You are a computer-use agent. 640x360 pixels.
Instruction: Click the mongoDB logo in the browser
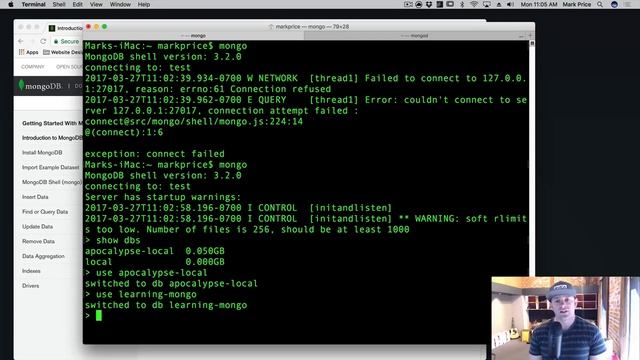click(x=40, y=86)
